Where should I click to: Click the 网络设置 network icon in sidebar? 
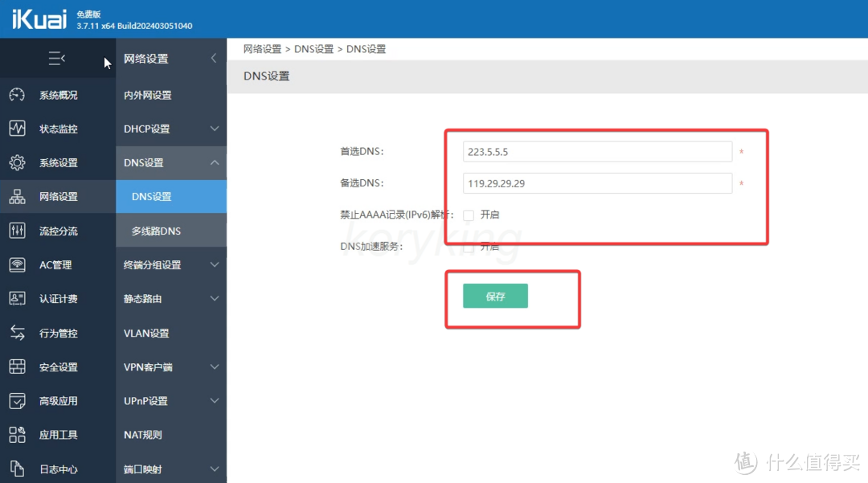tap(16, 196)
